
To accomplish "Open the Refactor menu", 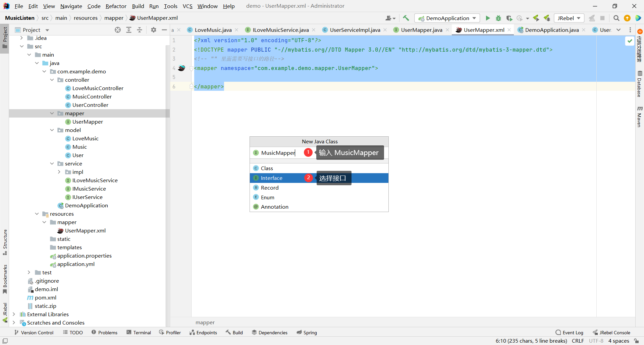I will coord(116,6).
